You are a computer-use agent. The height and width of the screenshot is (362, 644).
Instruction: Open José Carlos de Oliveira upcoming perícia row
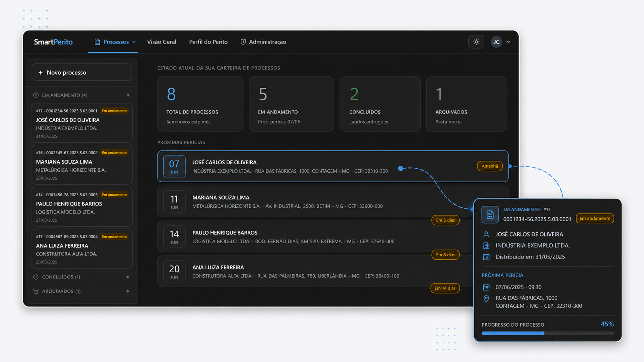click(333, 166)
